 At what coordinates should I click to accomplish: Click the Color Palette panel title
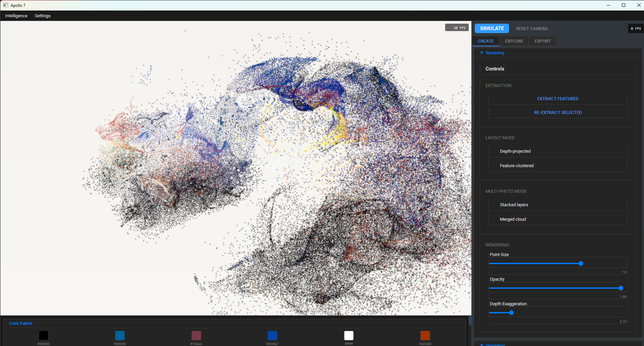click(x=21, y=323)
